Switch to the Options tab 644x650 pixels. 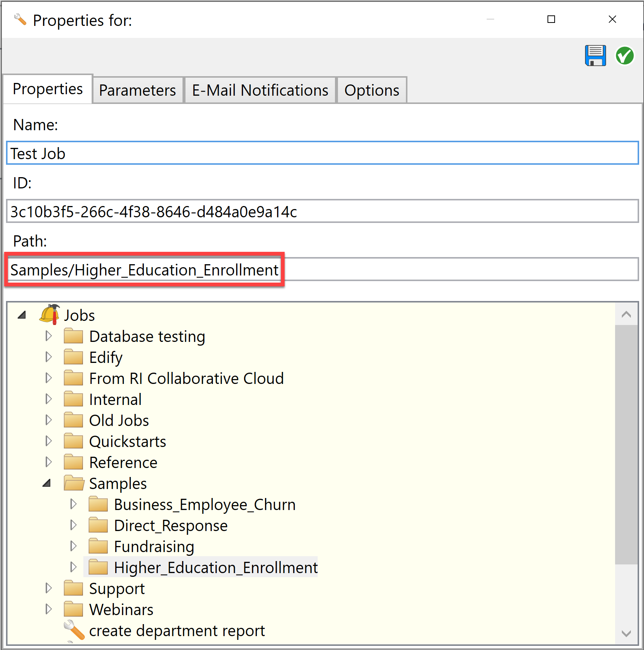371,90
